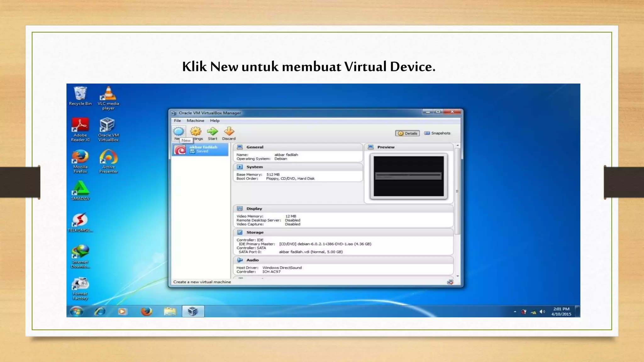Click the New virtual machine toolbar icon
The image size is (644, 362).
[179, 131]
